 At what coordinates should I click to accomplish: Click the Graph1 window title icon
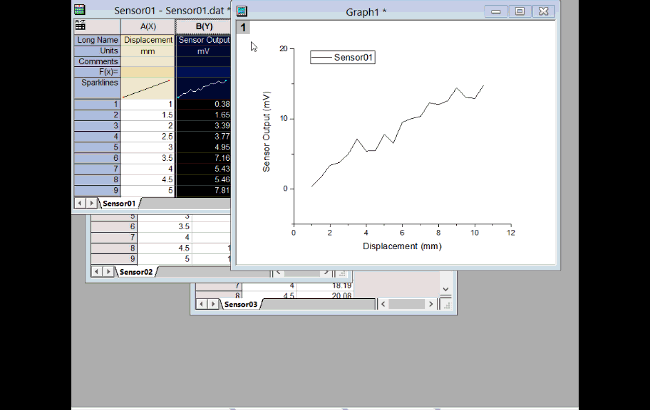tap(242, 11)
